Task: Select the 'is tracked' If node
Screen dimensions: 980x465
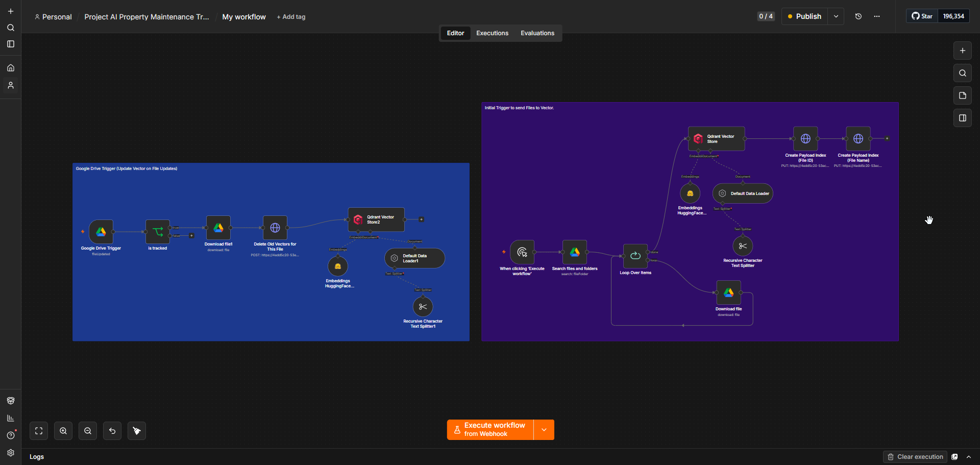Action: coord(158,232)
